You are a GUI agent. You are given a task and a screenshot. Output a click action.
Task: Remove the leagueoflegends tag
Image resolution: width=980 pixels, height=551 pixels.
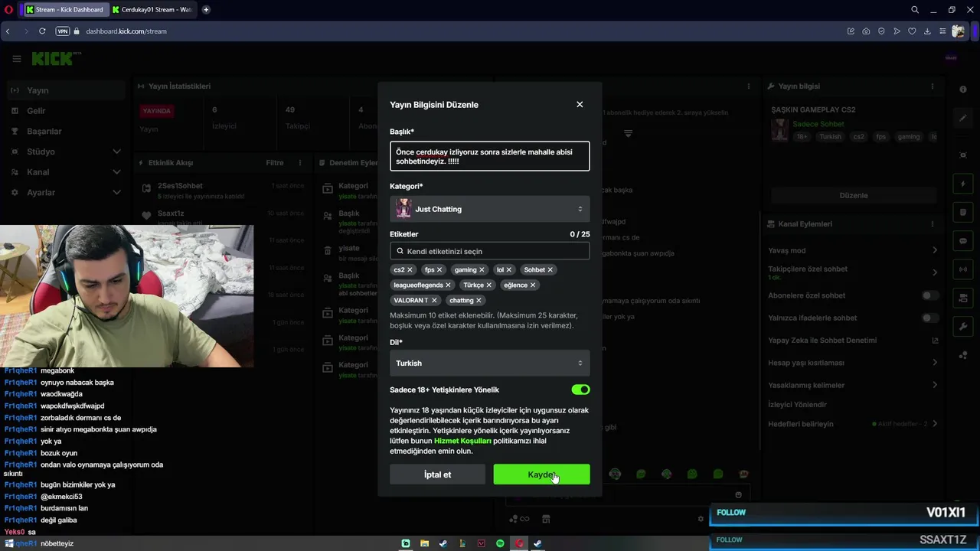pyautogui.click(x=448, y=285)
